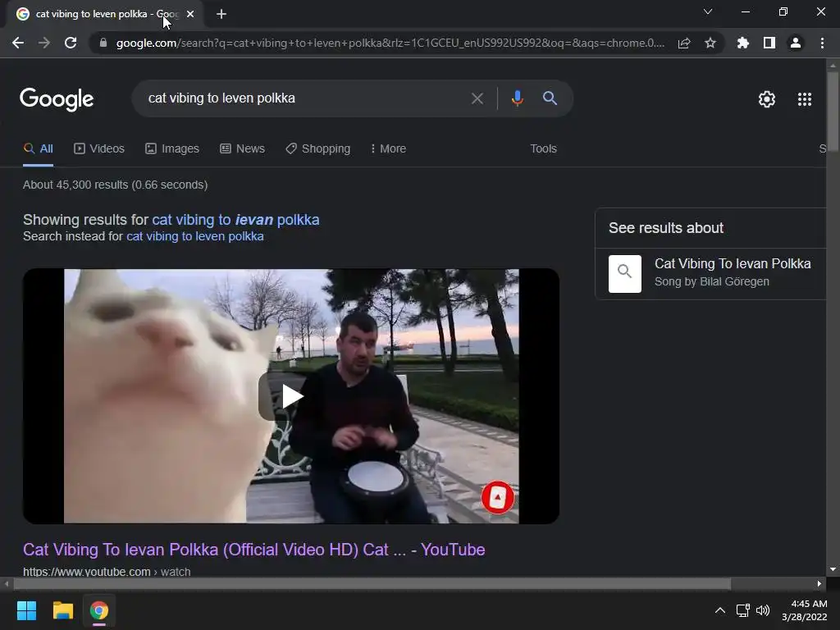Screen dimensions: 840x630
Task: Open the taskbar clock and date
Action: [x=805, y=610]
